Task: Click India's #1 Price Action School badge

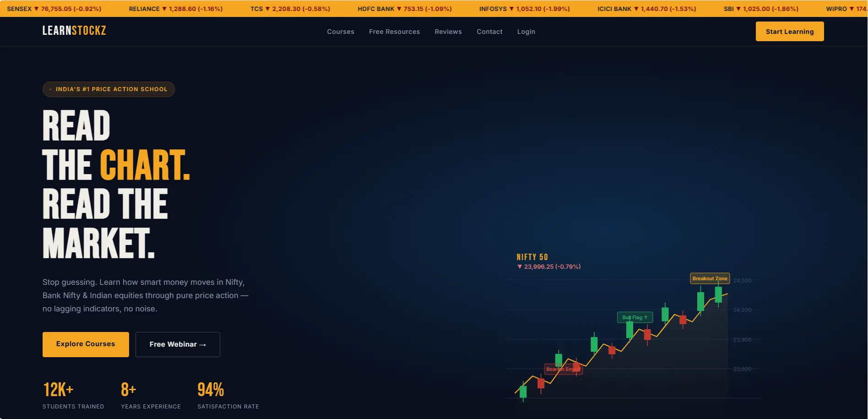Action: click(108, 89)
